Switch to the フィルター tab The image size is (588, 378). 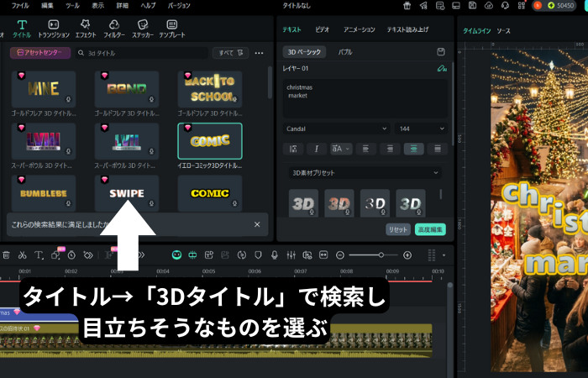pos(114,29)
